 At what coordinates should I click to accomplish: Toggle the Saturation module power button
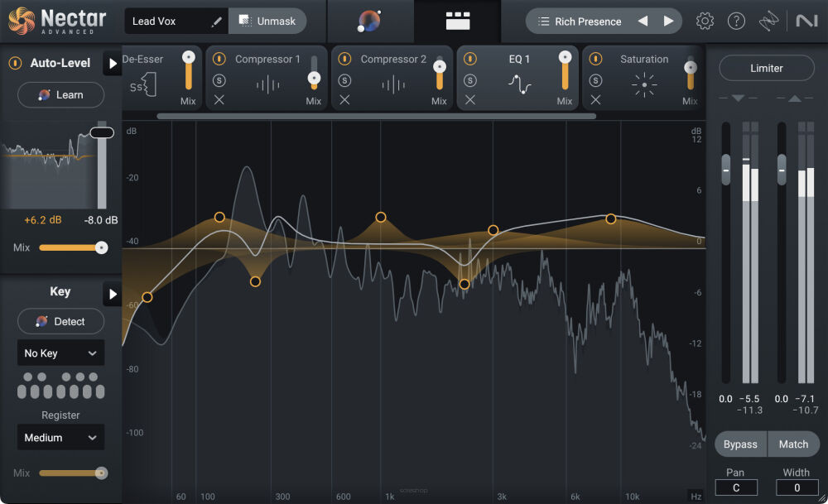pos(596,60)
